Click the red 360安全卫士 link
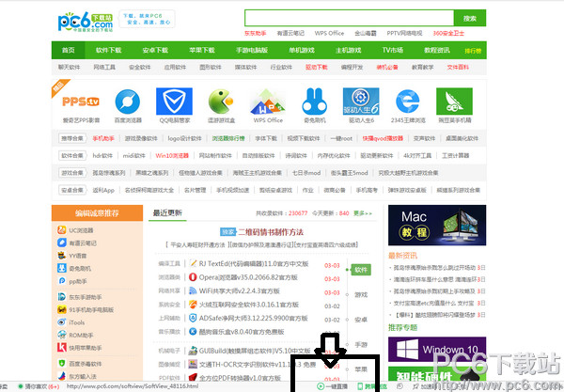 [448, 33]
